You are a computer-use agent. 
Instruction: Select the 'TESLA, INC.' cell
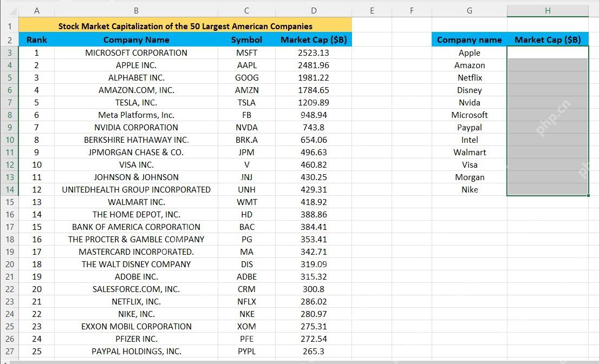pyautogui.click(x=136, y=103)
